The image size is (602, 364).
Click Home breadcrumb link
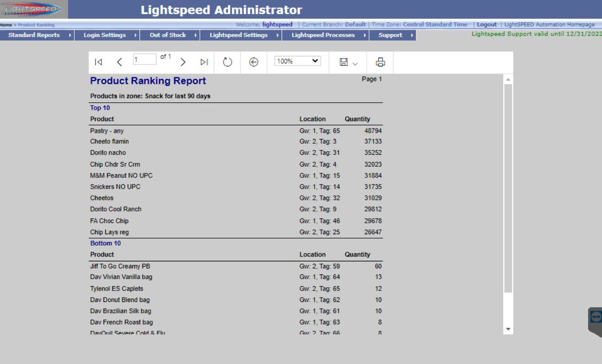6,25
